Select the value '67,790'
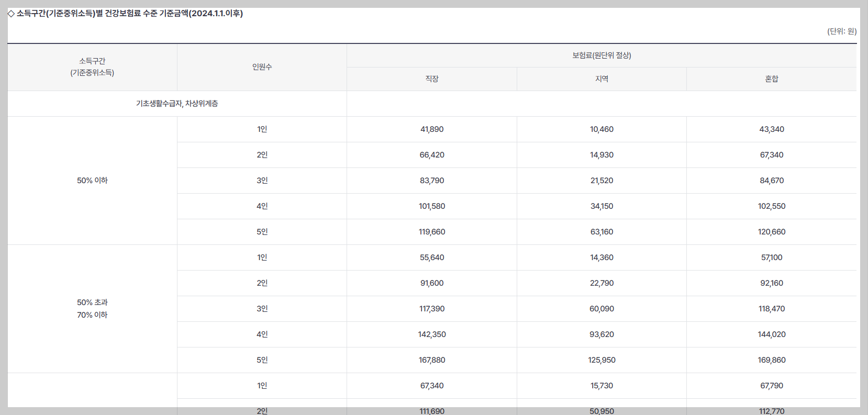868x415 pixels. point(772,386)
